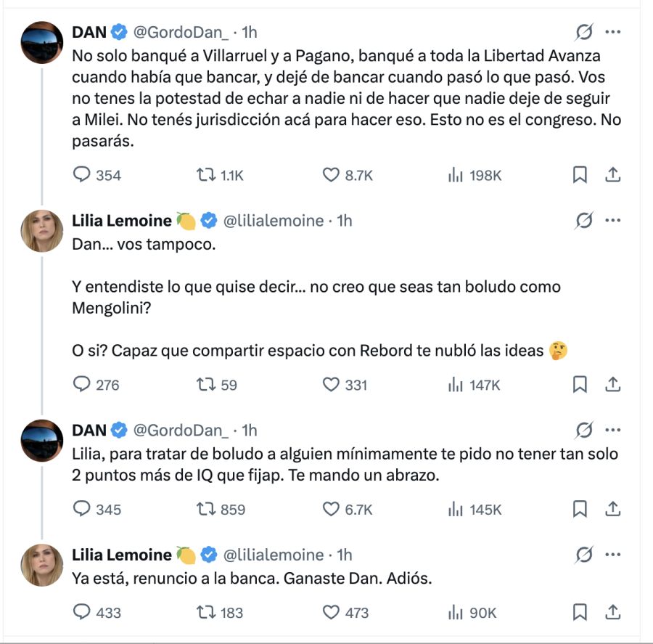Open more options on DAN's first tweet
This screenshot has width=653, height=644.
(x=612, y=32)
